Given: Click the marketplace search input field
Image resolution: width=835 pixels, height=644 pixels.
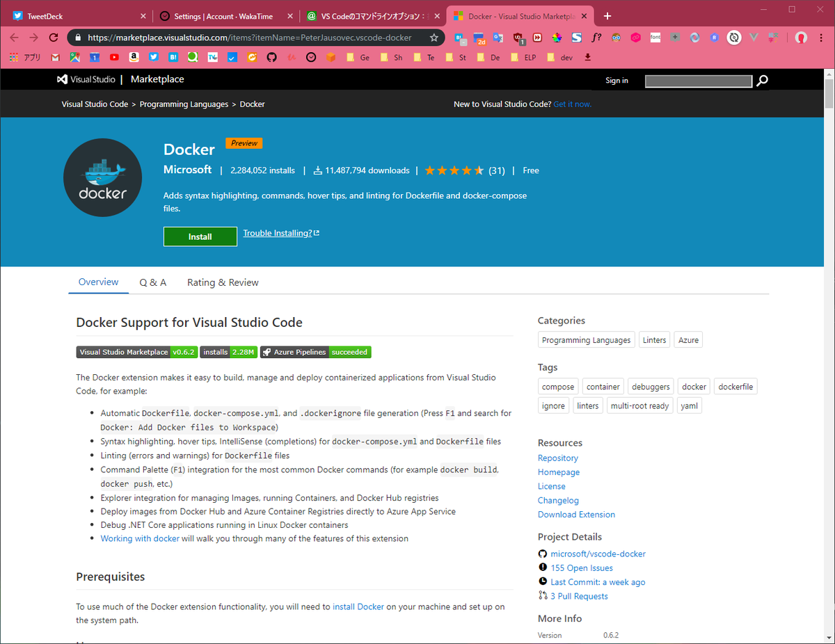Looking at the screenshot, I should pos(699,81).
